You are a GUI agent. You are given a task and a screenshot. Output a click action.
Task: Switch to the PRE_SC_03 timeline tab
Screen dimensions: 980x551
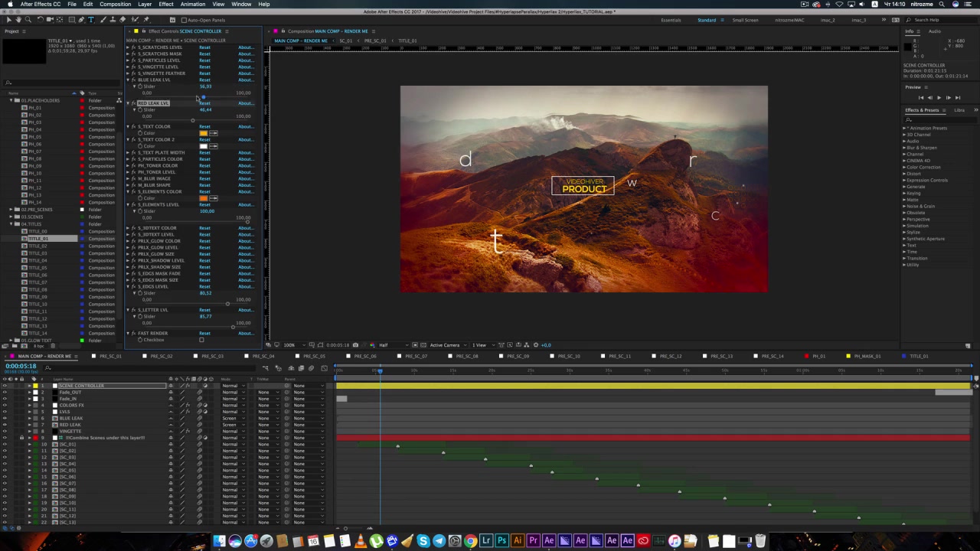tap(212, 356)
